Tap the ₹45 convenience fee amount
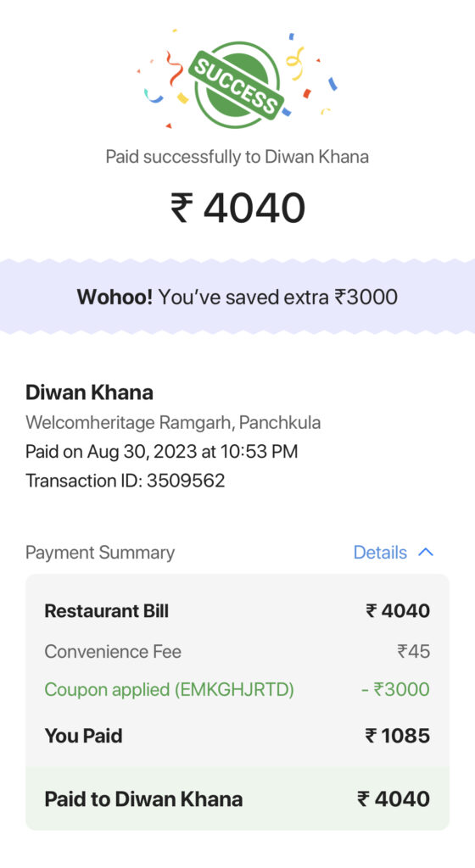 pyautogui.click(x=414, y=652)
